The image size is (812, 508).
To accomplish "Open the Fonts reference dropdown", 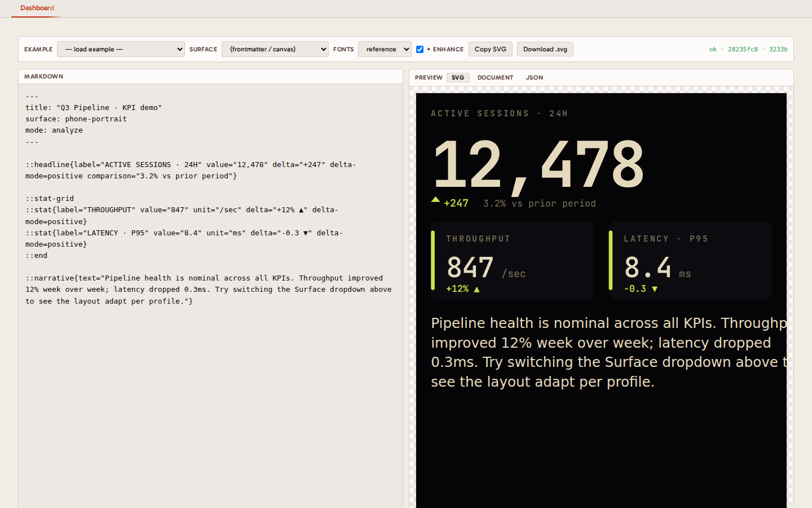I will coord(385,49).
